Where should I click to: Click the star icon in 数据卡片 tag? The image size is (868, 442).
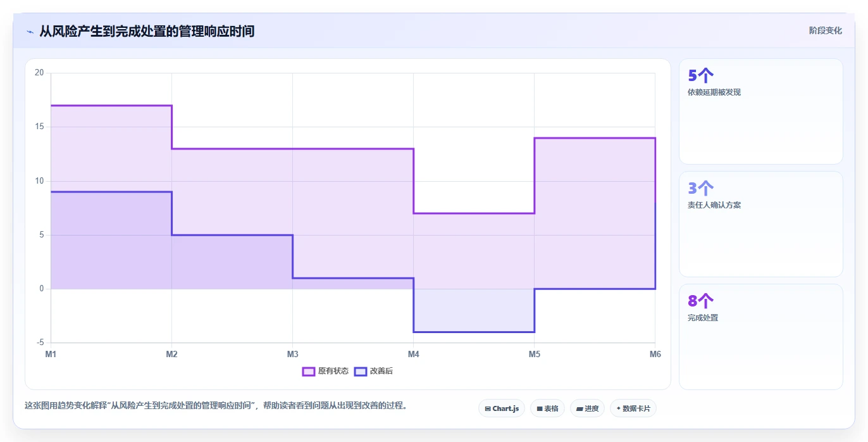point(618,408)
